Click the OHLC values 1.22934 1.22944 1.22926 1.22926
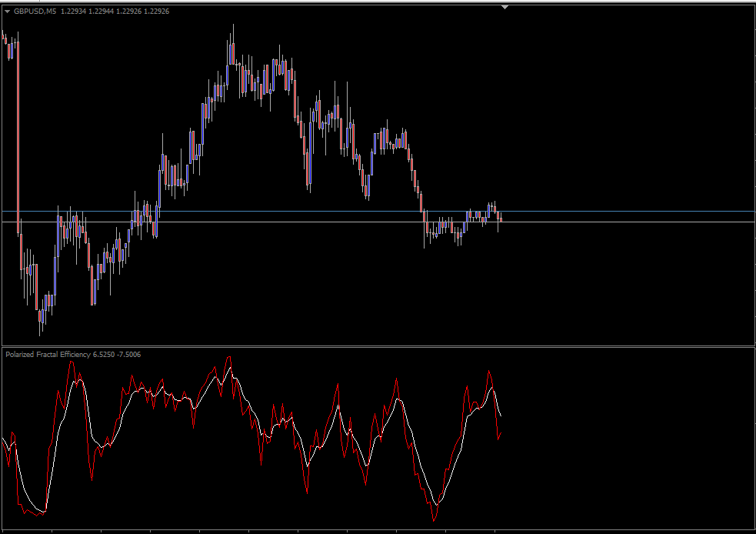 pos(115,11)
